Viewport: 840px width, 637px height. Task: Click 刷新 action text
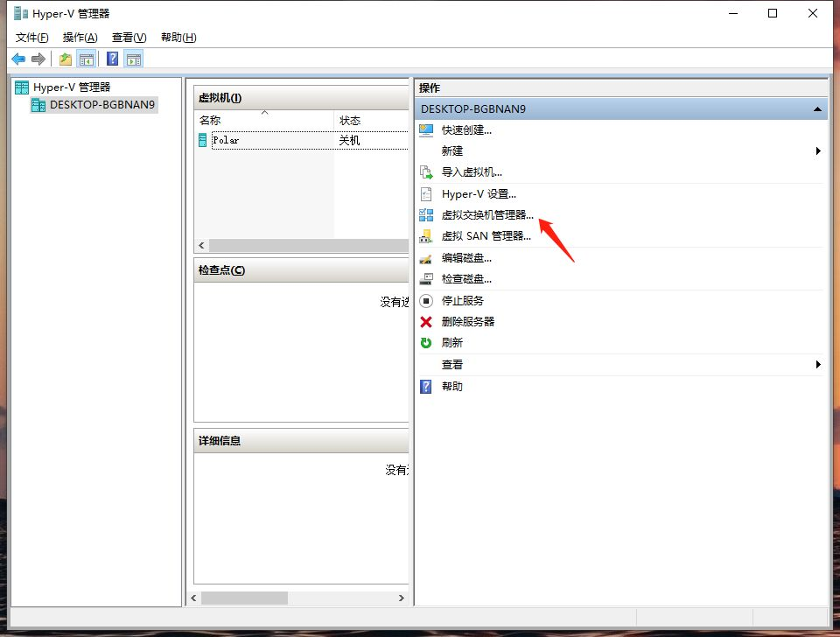pos(451,343)
